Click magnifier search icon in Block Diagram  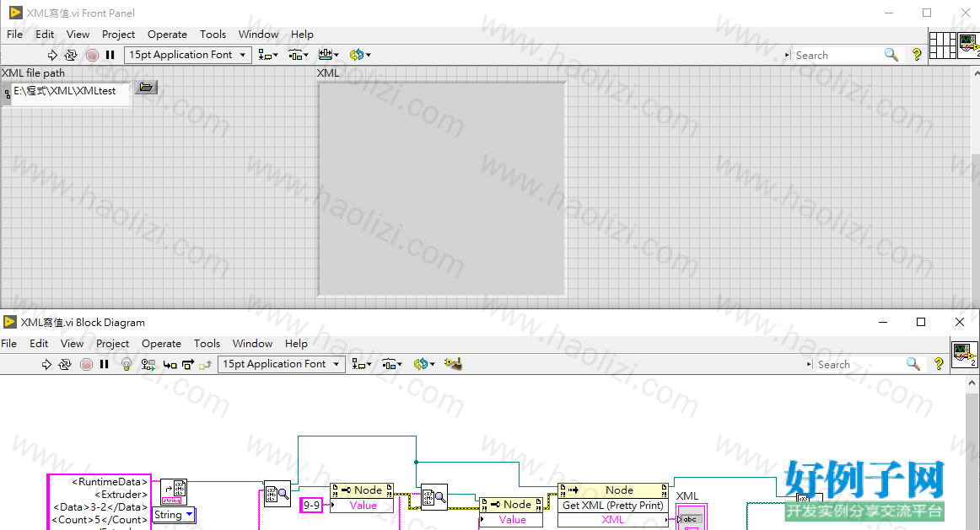913,364
